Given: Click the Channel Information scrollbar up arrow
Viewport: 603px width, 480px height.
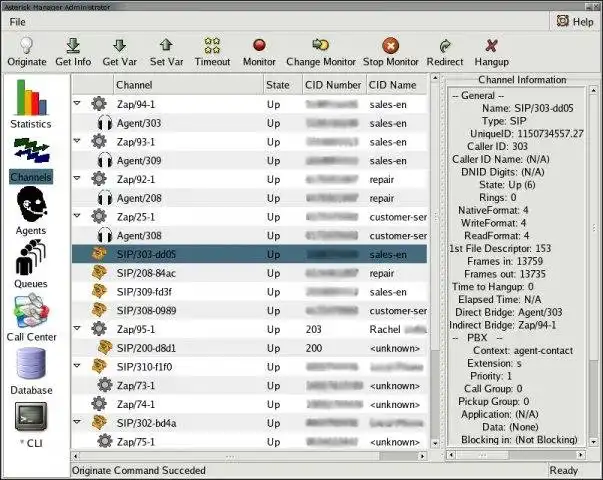Looking at the screenshot, I should (x=593, y=90).
